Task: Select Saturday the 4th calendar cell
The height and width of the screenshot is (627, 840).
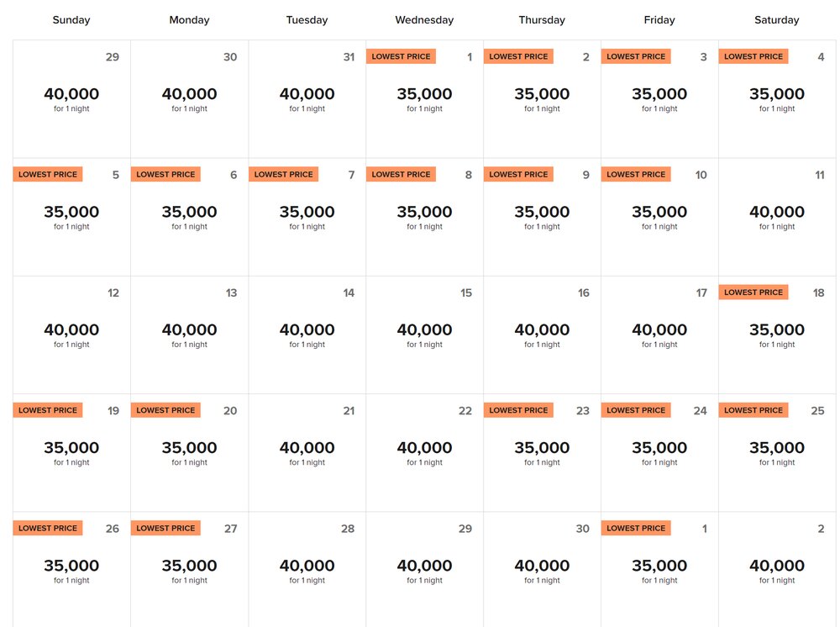Action: pyautogui.click(x=776, y=101)
